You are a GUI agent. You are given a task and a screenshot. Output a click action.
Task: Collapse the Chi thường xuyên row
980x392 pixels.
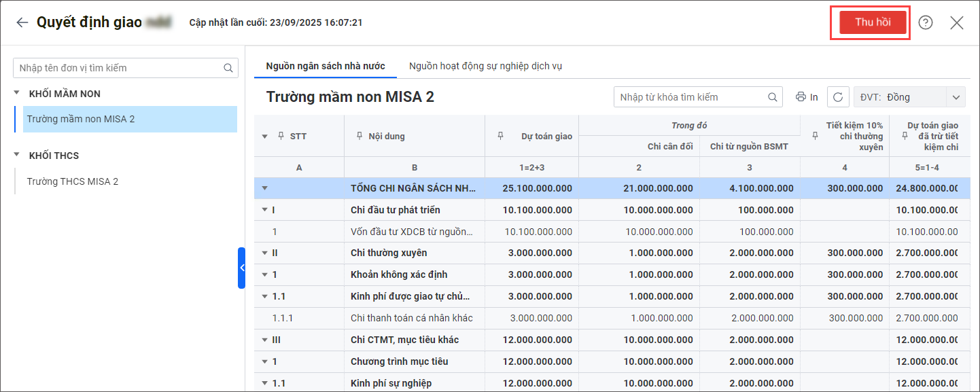coord(265,253)
